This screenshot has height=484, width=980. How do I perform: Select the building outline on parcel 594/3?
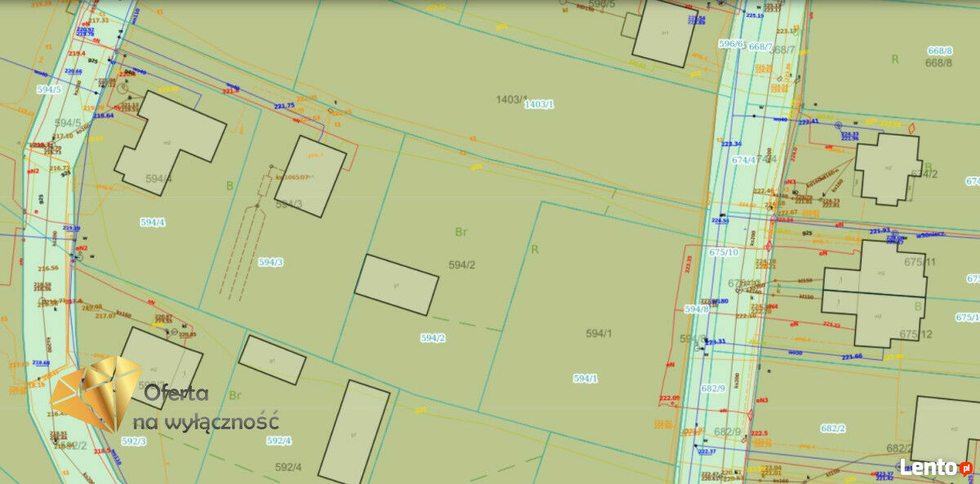[310, 176]
